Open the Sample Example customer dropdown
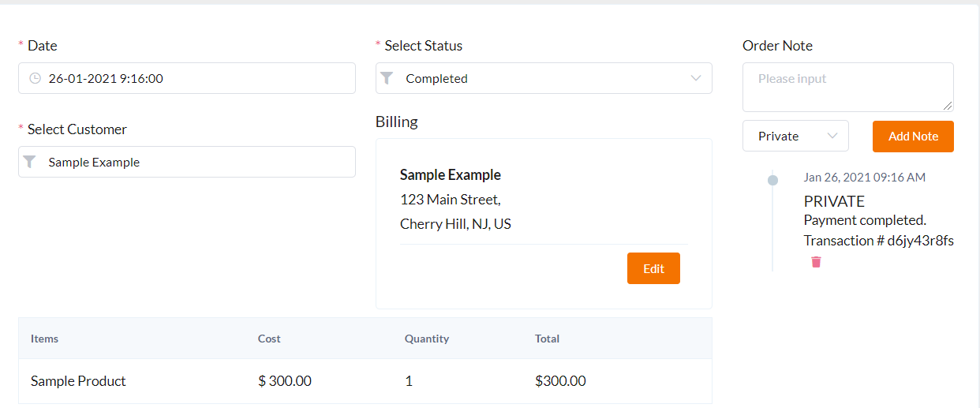The height and width of the screenshot is (408, 980). pyautogui.click(x=187, y=162)
